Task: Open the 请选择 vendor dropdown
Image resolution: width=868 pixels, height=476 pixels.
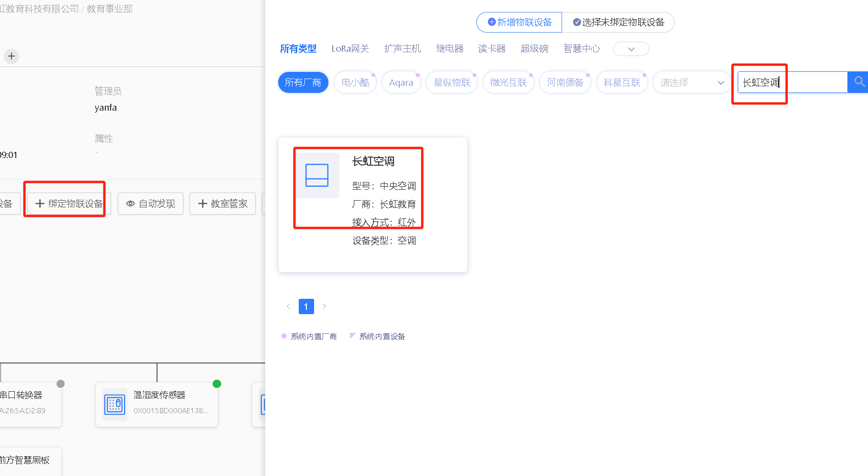Action: [692, 83]
